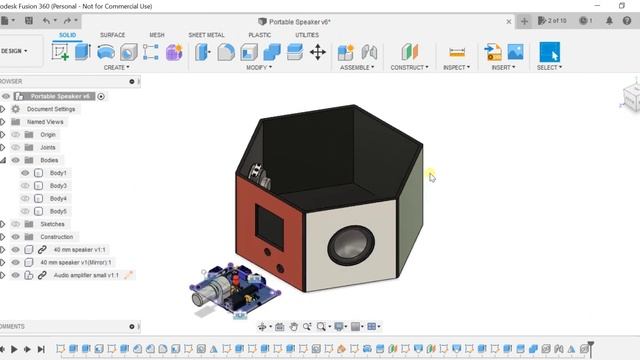The height and width of the screenshot is (360, 640).
Task: Click the Insert image icon
Action: [x=516, y=52]
